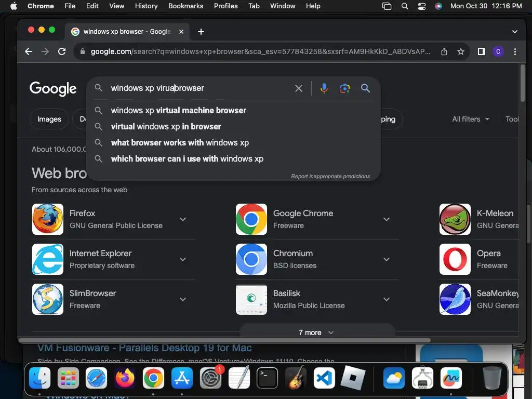Open Terminal from the dock
Viewport: 532px width, 399px height.
click(x=268, y=378)
